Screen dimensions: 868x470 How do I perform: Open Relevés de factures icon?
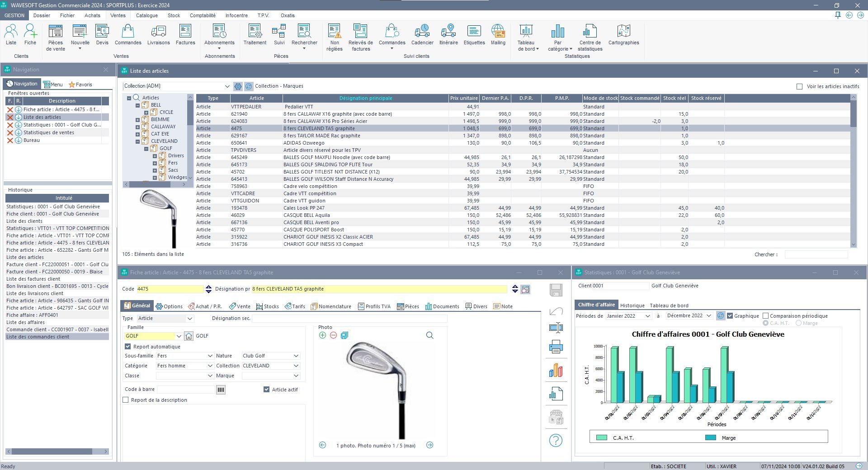[x=361, y=38]
